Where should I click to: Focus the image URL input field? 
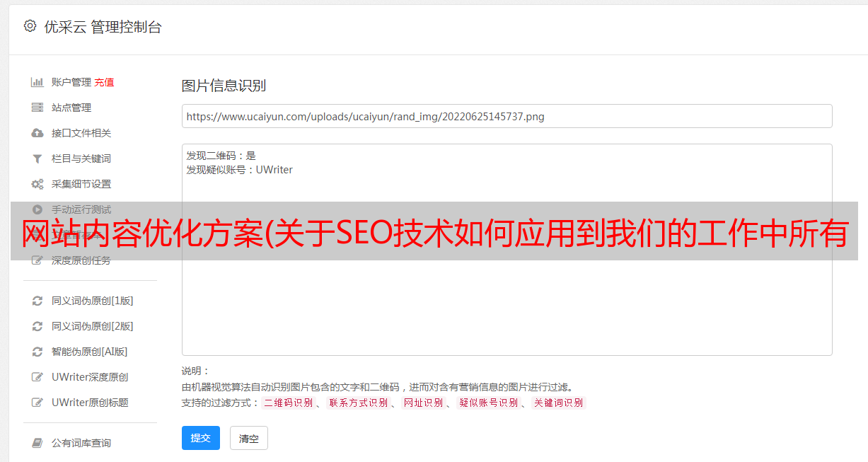click(507, 116)
